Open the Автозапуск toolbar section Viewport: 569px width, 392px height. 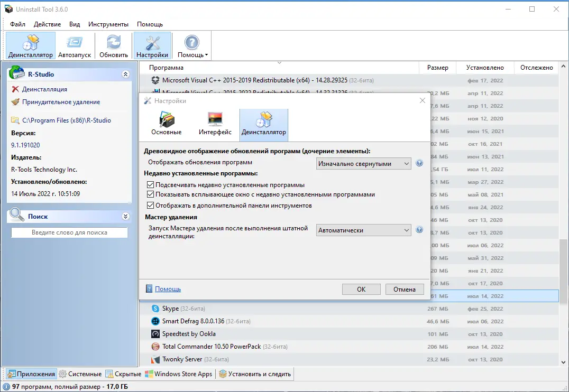tap(75, 45)
